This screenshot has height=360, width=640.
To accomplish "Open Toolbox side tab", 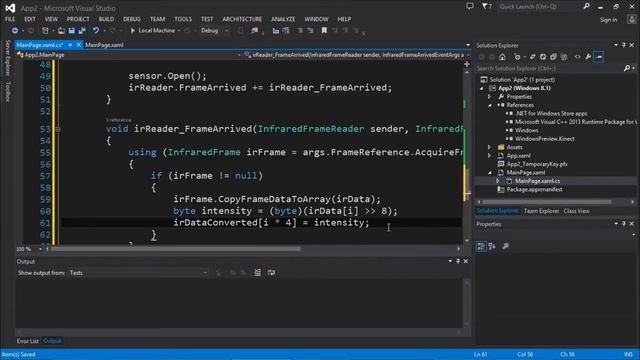I will click(7, 91).
